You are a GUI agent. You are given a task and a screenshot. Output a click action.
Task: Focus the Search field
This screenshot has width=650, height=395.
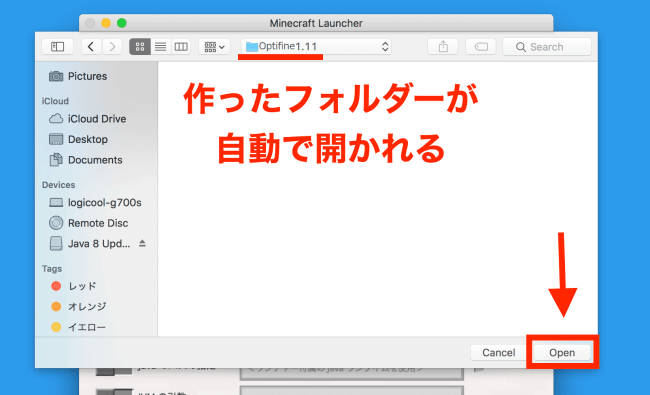coord(547,47)
